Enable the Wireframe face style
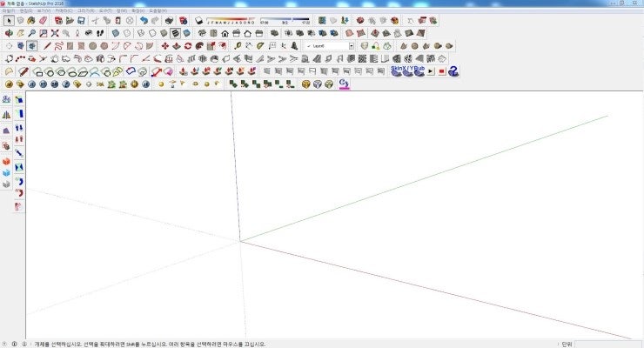 pos(141,33)
